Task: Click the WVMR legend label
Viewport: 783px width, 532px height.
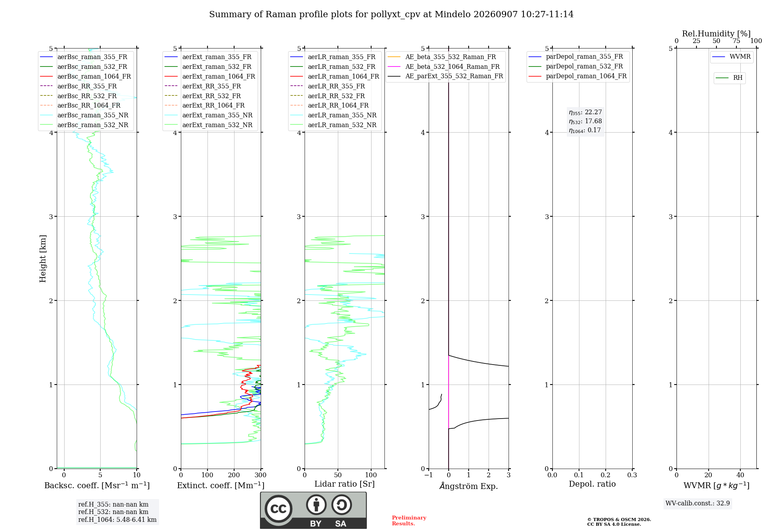Action: point(740,57)
